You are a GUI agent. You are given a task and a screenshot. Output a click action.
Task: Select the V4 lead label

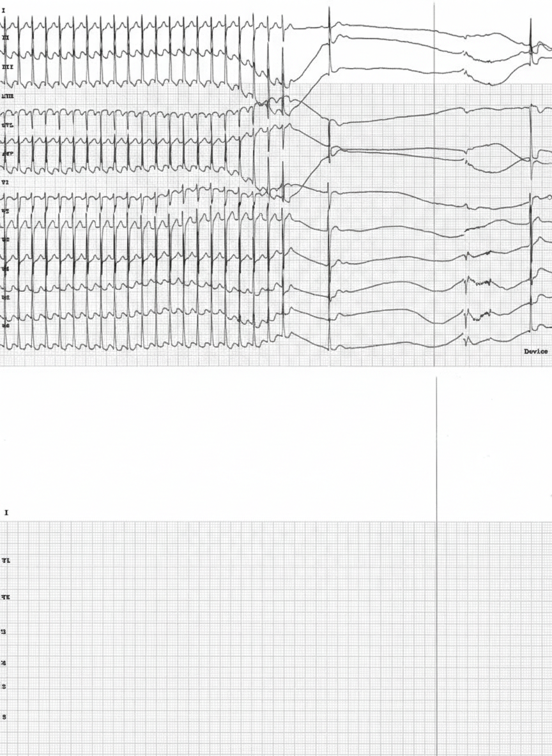click(x=6, y=269)
